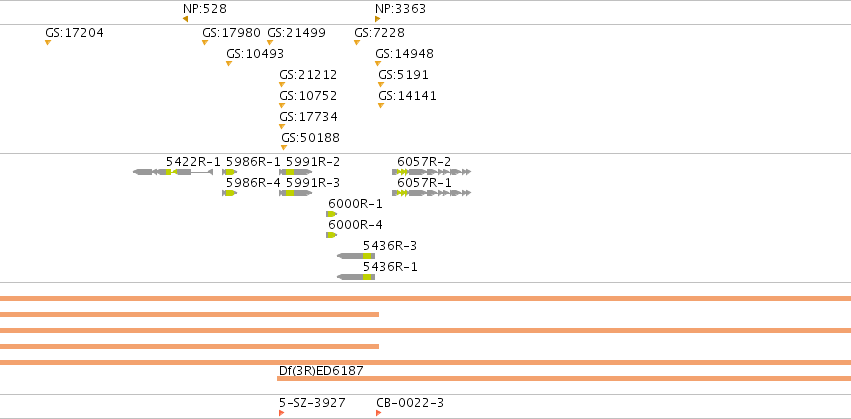851x419 pixels.
Task: Open the NP:3363 label
Action: click(401, 9)
